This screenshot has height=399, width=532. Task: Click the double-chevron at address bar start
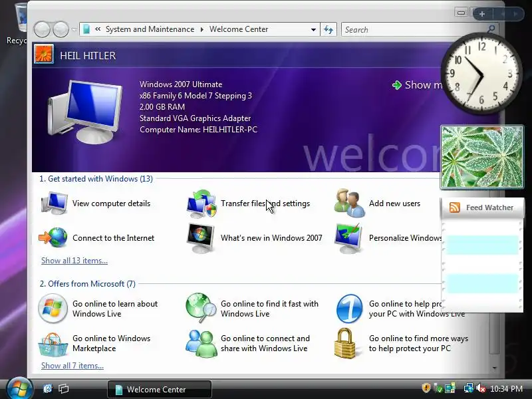coord(98,29)
